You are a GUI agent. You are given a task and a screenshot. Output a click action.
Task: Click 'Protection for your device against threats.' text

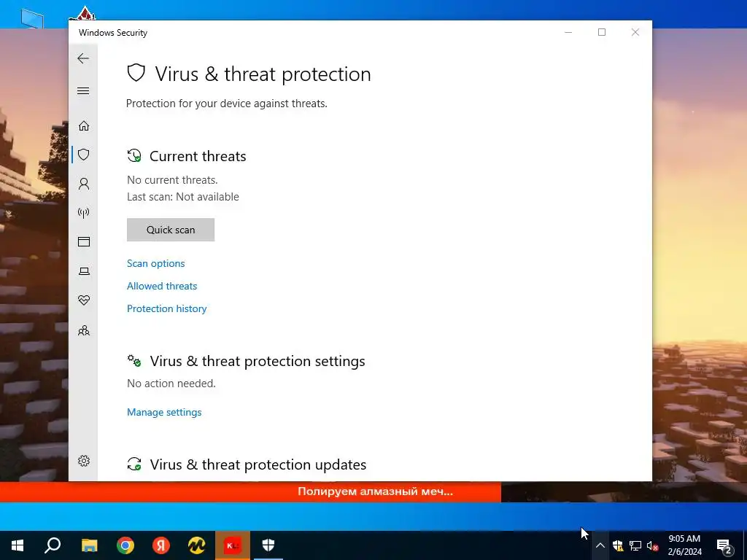(x=227, y=104)
